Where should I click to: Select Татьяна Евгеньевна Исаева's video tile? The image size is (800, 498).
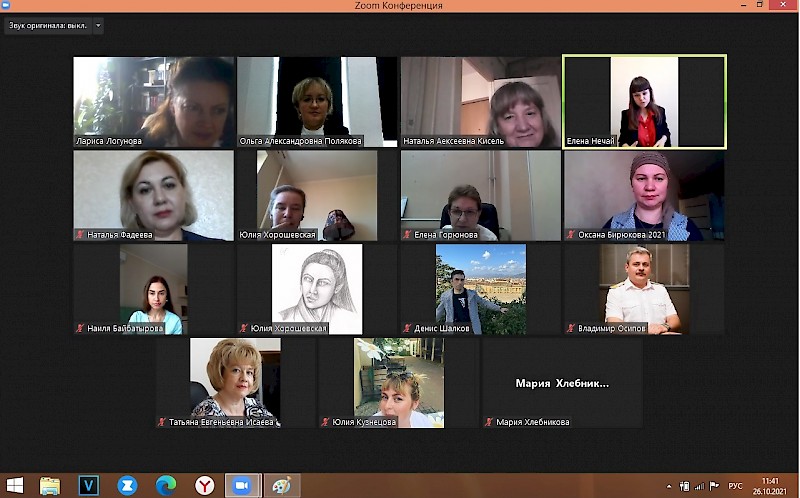point(236,383)
